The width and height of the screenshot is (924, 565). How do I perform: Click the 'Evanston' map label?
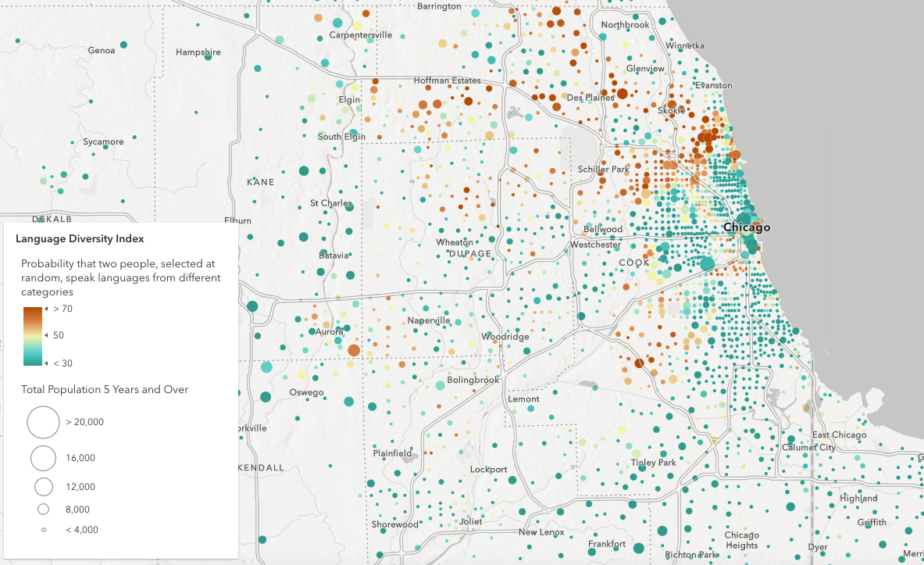714,85
